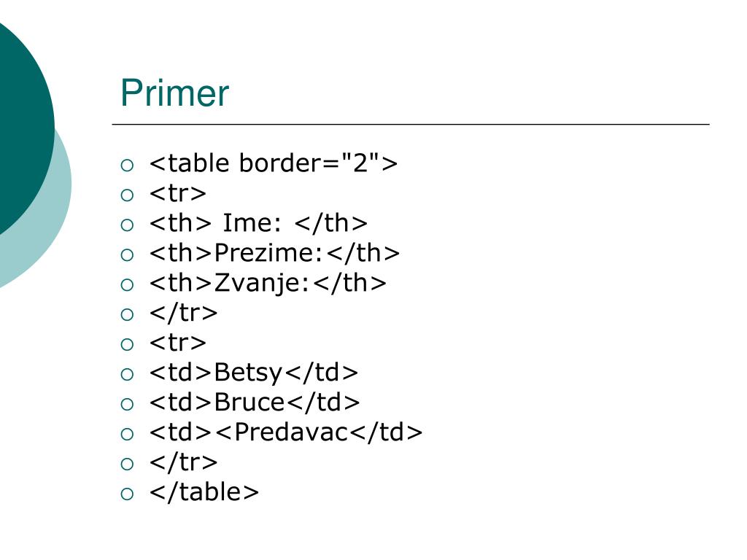Image resolution: width=747 pixels, height=560 pixels.
Task: Select the Predavac cell line
Action: coord(286,432)
